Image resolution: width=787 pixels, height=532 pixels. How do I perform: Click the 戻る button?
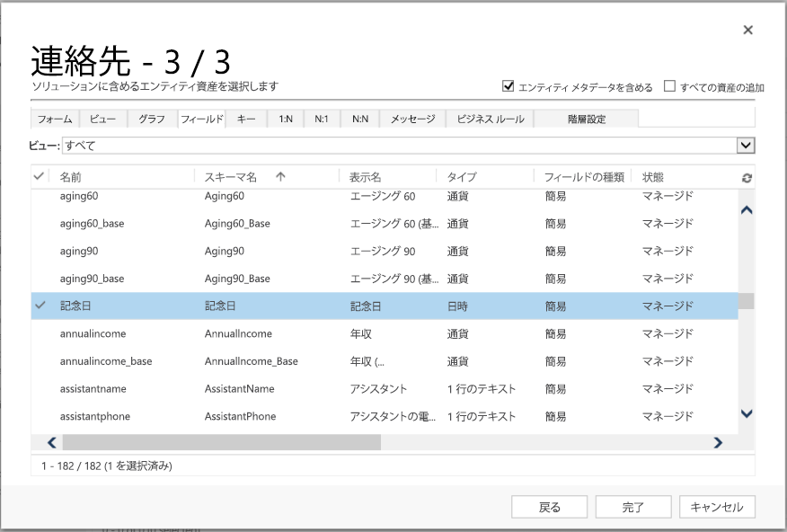coord(549,507)
